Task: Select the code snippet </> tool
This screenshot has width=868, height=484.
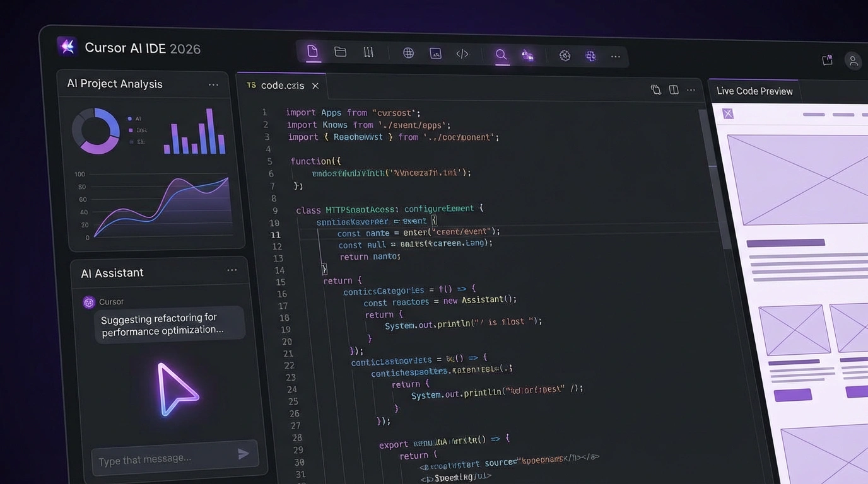Action: 462,54
